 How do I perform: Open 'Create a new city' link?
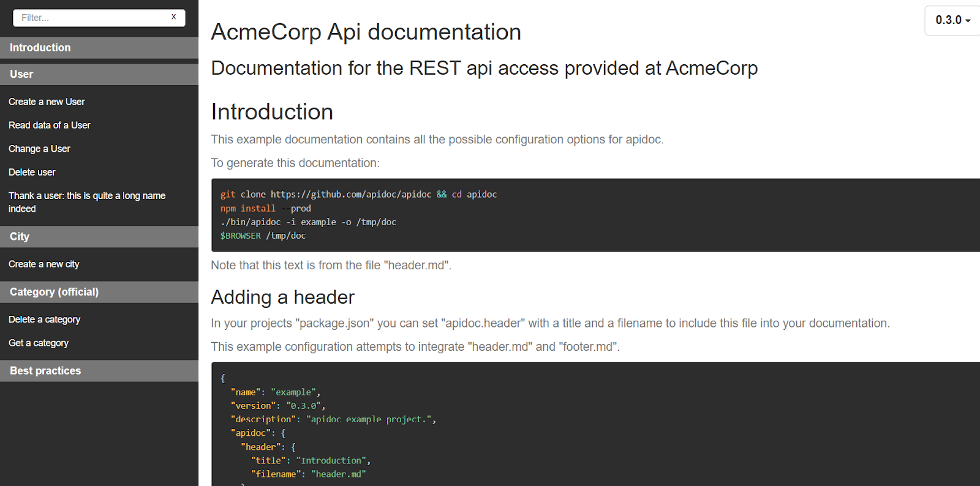coord(44,264)
